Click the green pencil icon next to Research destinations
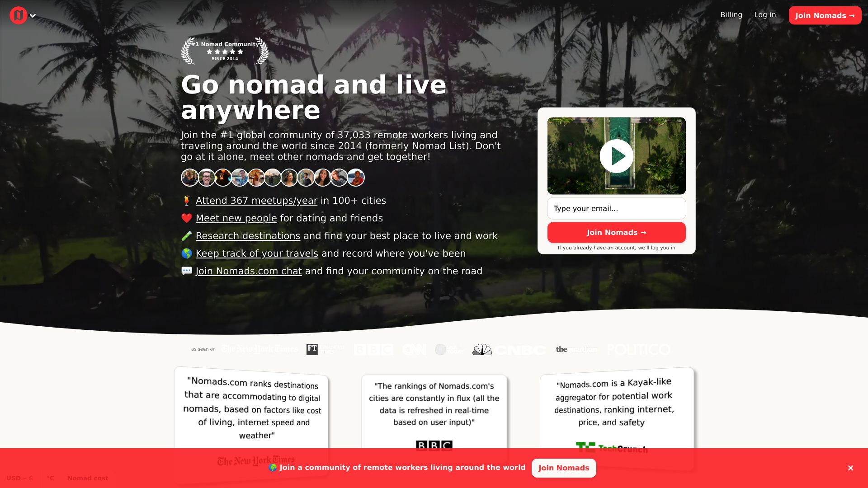The width and height of the screenshot is (868, 488). (187, 235)
